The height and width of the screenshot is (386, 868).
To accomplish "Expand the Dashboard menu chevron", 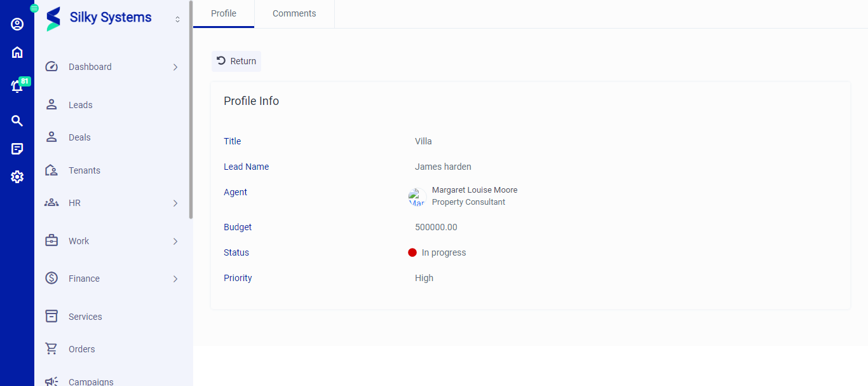I will (175, 67).
